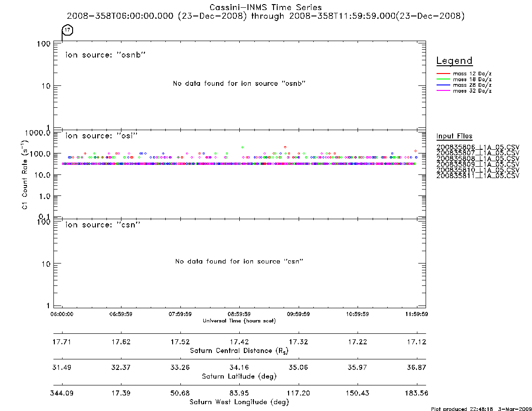Click the 36.87 latitude value
The height and width of the screenshot is (411, 532).
(416, 368)
